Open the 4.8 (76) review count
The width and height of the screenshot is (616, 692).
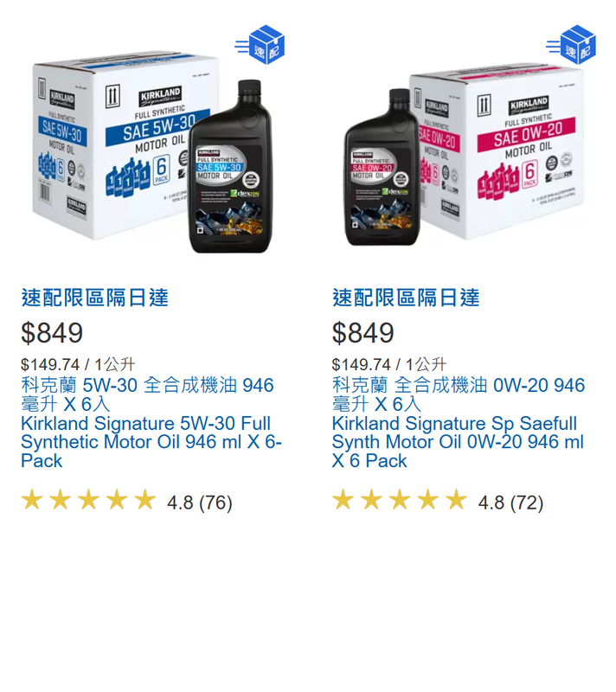click(200, 503)
